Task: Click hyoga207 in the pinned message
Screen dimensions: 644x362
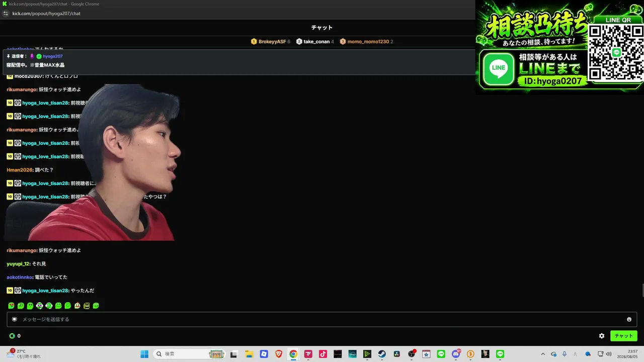Action: click(53, 56)
